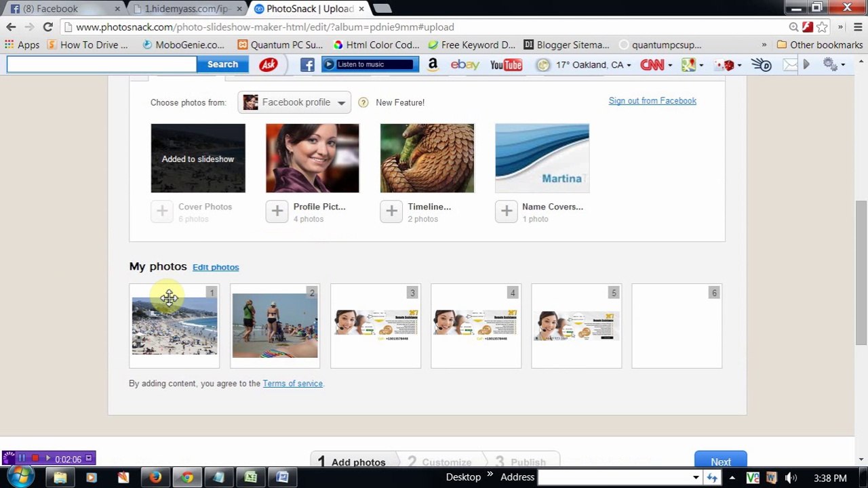
Task: Open the Windows Start button
Action: coord(20,476)
